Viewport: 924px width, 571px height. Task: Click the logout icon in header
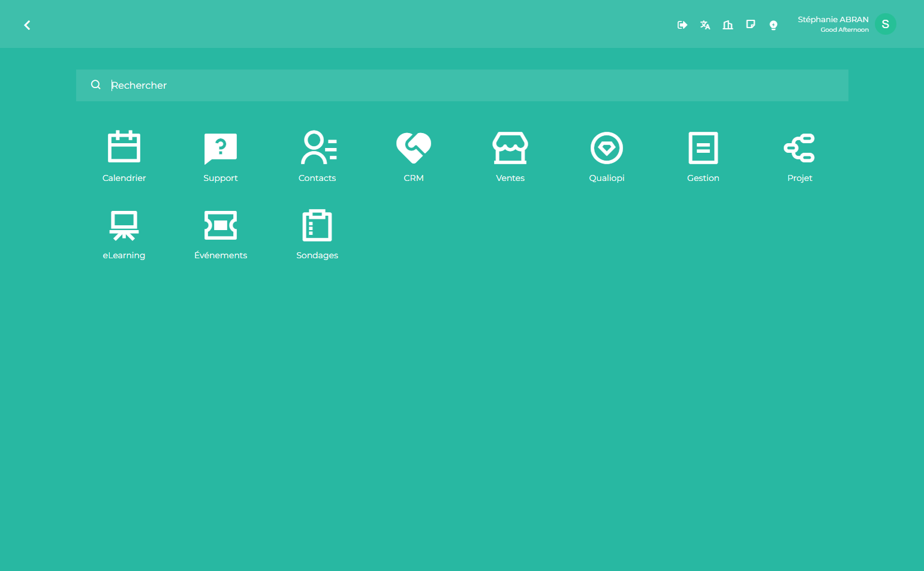tap(682, 25)
